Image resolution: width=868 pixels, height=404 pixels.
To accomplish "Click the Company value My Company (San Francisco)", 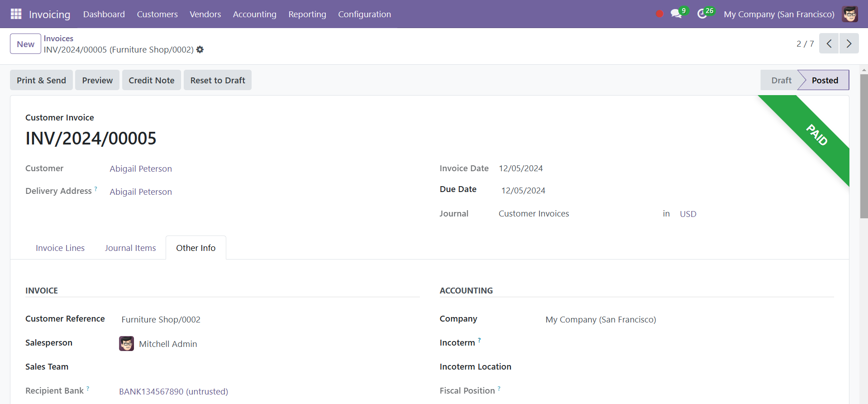I will tap(601, 319).
